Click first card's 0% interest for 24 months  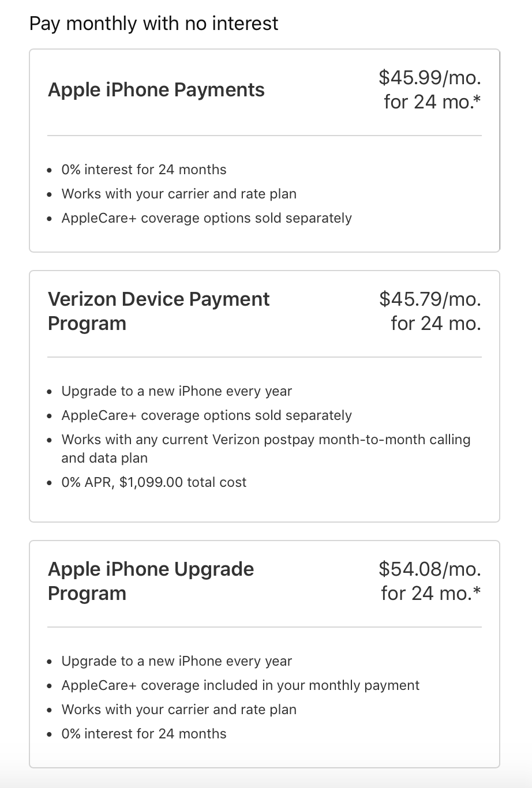(144, 170)
